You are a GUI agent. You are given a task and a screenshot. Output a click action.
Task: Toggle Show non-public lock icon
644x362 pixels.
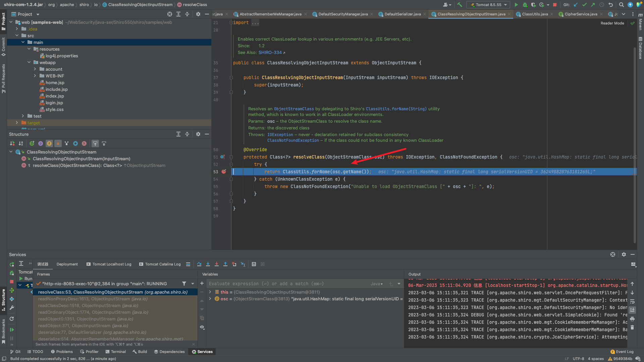58,143
